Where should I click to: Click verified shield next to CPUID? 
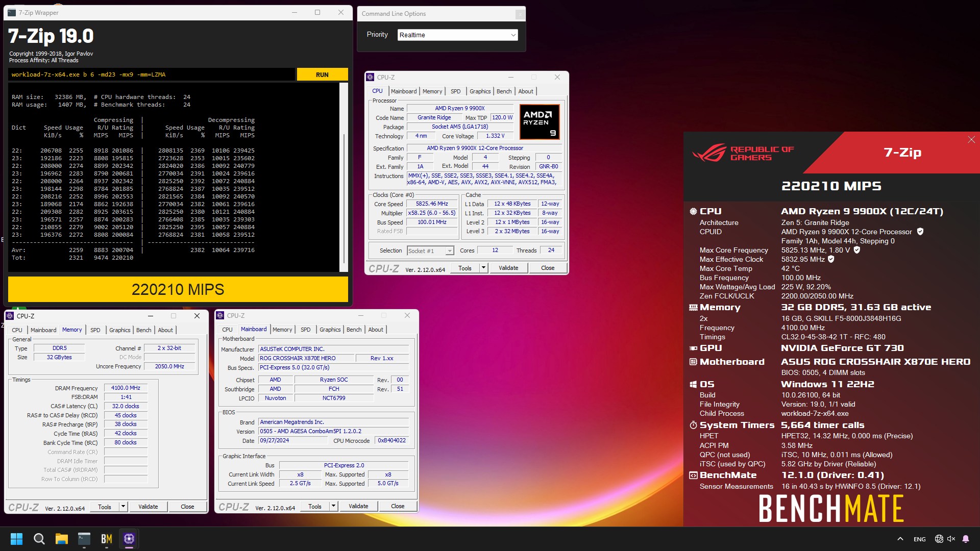(x=920, y=232)
